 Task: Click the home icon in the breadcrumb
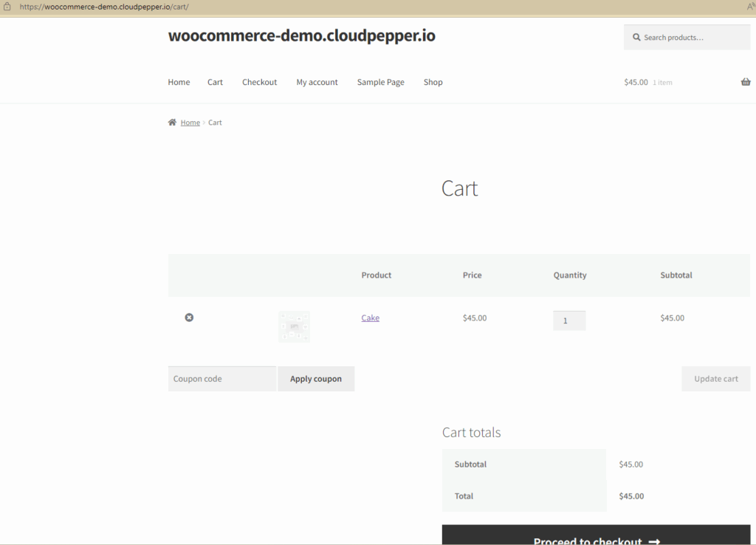tap(172, 121)
